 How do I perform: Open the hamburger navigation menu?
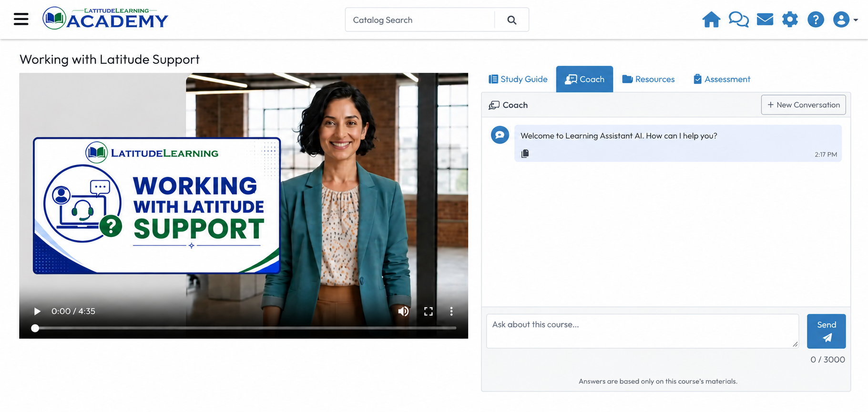point(21,19)
